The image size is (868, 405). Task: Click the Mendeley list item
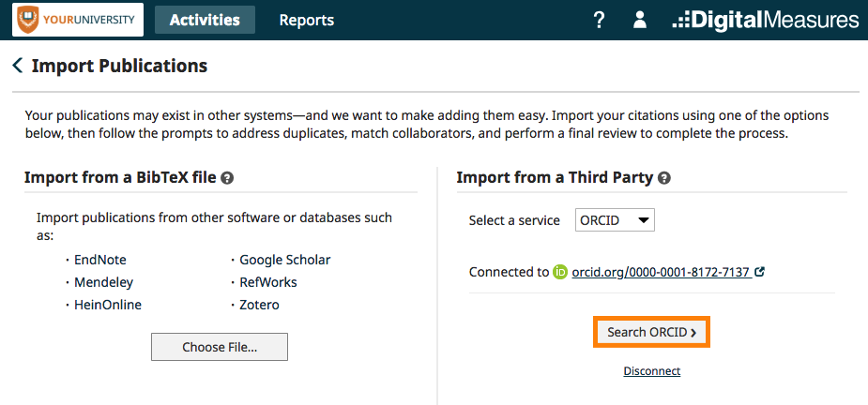pyautogui.click(x=103, y=283)
